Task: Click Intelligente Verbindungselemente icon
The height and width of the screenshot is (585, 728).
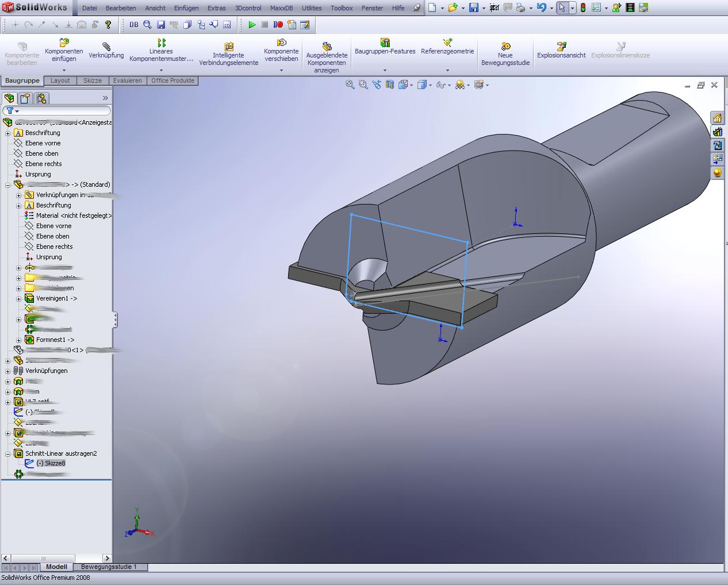Action: point(229,46)
